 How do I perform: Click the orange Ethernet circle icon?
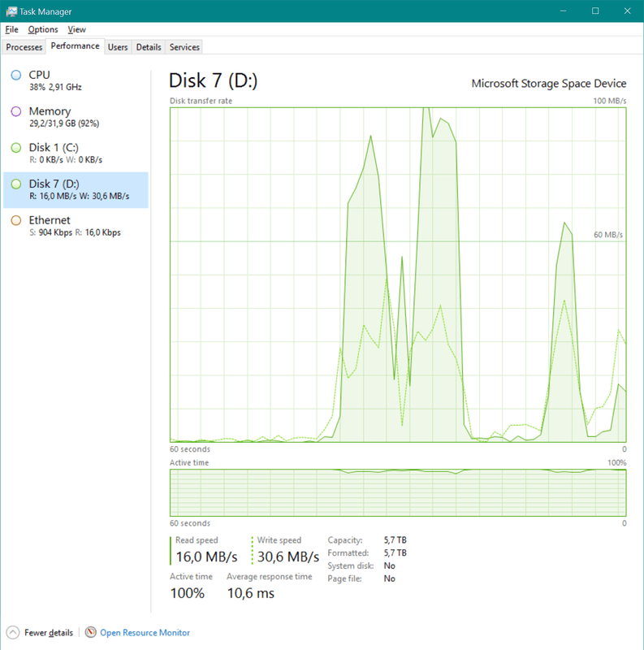coord(16,220)
